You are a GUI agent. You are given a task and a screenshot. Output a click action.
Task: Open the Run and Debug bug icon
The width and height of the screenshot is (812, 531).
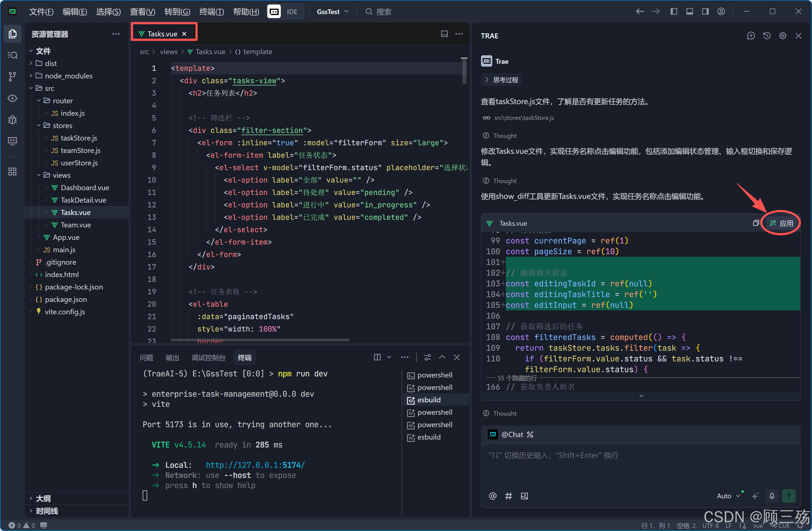12,120
